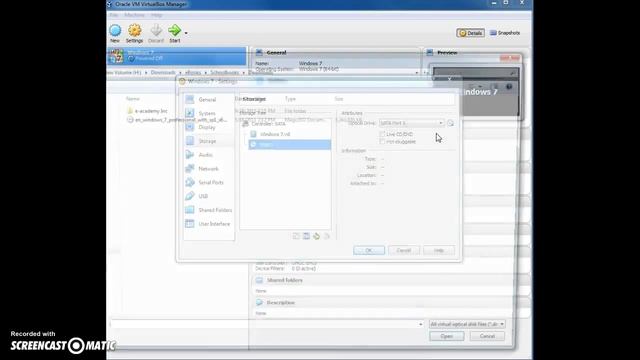Screen dimensions: 640x360
Task: Enable the Live CD/DVD checkbox
Action: point(382,134)
